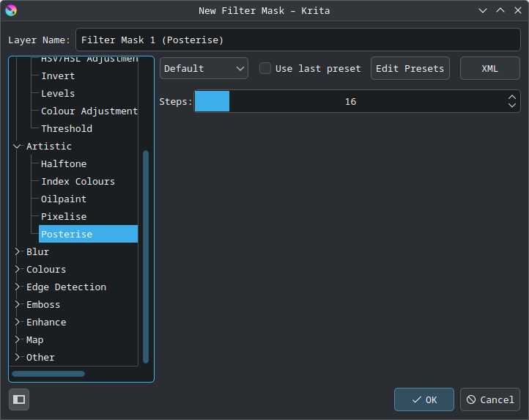
Task: Collapse the Artistic filter category
Action: (x=18, y=147)
